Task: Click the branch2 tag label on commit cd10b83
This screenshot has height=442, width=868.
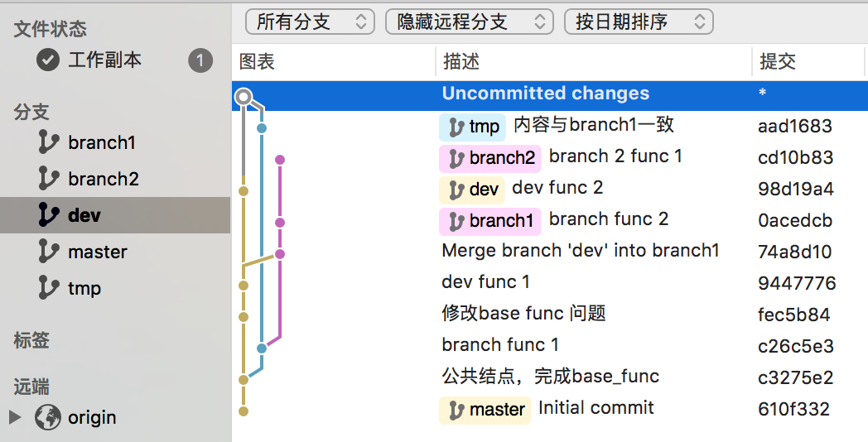Action: (x=490, y=157)
